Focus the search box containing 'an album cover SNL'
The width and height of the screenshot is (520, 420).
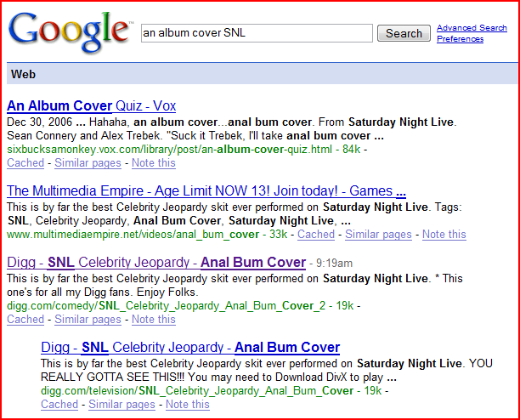coord(257,33)
